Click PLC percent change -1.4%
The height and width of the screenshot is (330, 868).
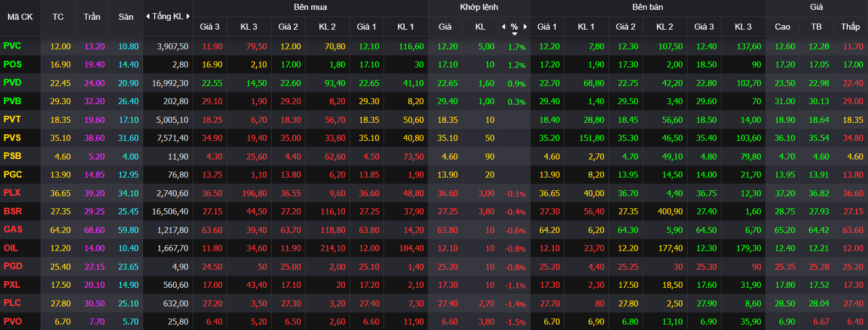[516, 304]
